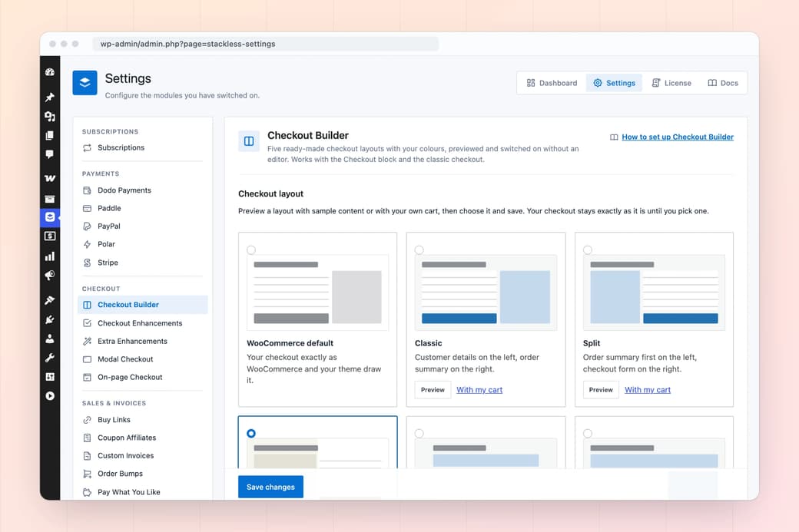
Task: Open the Tools wrench icon
Action: 49,358
